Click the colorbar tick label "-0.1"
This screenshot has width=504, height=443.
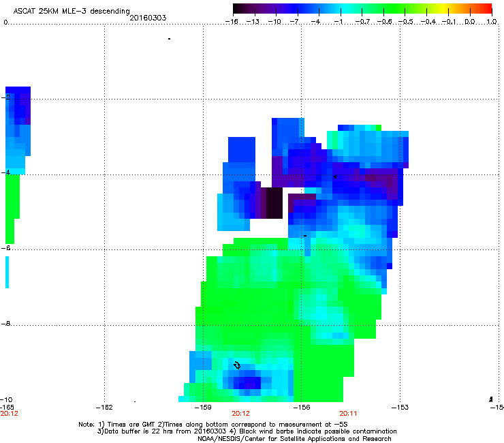(x=449, y=22)
